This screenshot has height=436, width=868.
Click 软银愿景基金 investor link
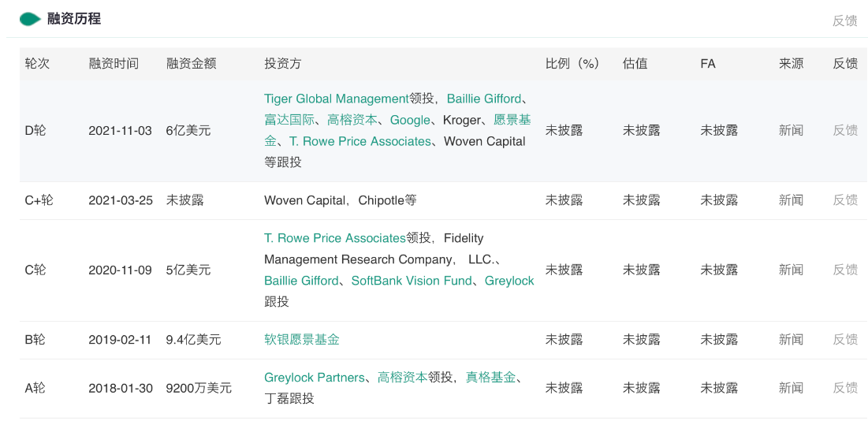coord(302,340)
